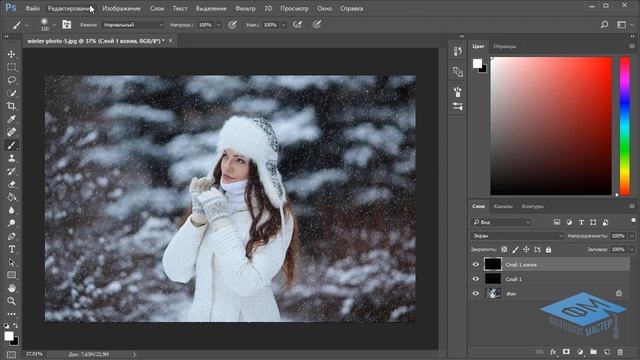
Task: Select the Crop tool
Action: pyautogui.click(x=11, y=106)
